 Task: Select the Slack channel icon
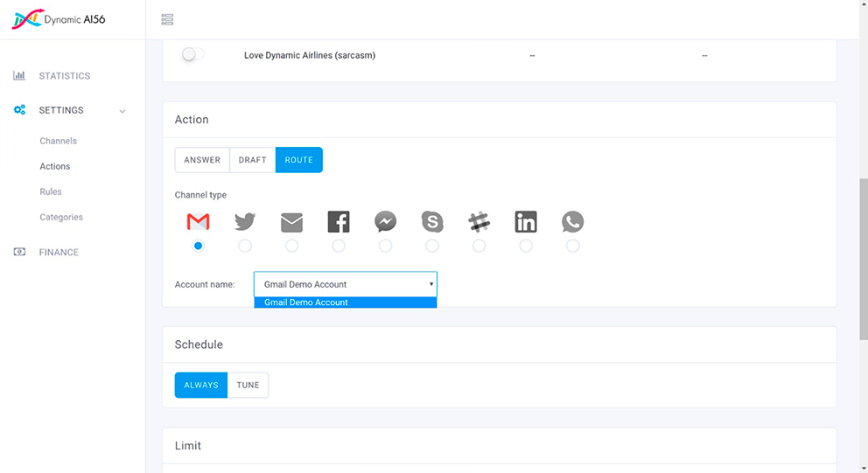click(479, 222)
